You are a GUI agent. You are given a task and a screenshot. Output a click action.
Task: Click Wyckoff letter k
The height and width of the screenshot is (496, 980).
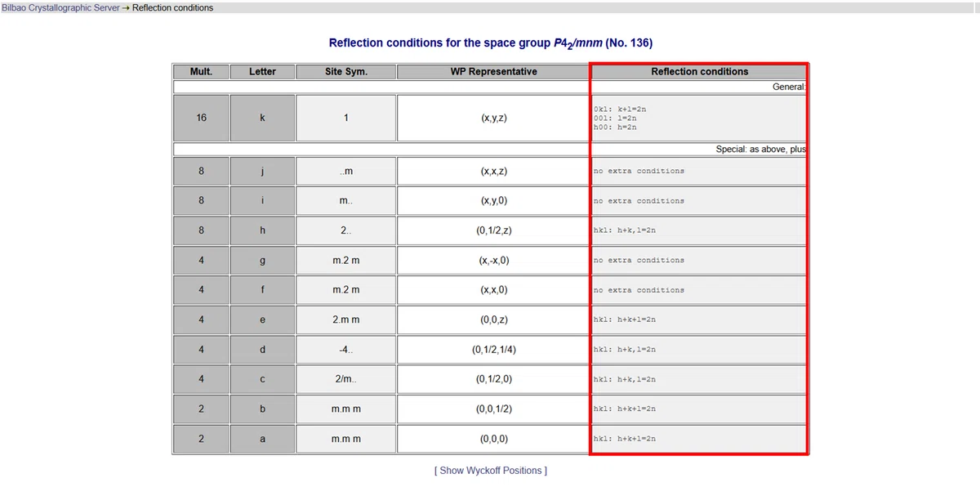point(262,118)
